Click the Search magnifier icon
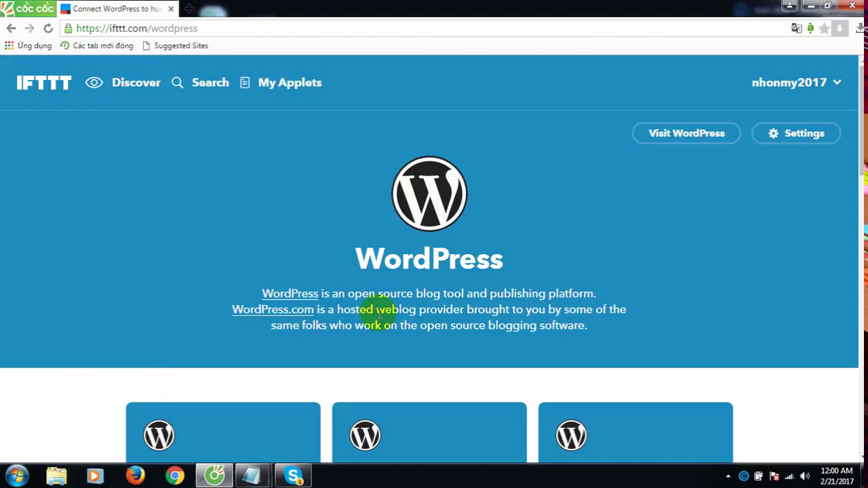The width and height of the screenshot is (868, 488). [178, 83]
